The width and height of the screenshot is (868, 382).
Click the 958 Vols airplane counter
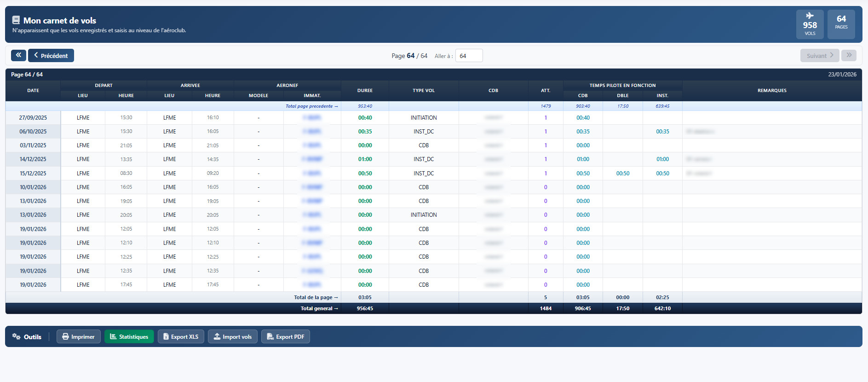tap(810, 24)
